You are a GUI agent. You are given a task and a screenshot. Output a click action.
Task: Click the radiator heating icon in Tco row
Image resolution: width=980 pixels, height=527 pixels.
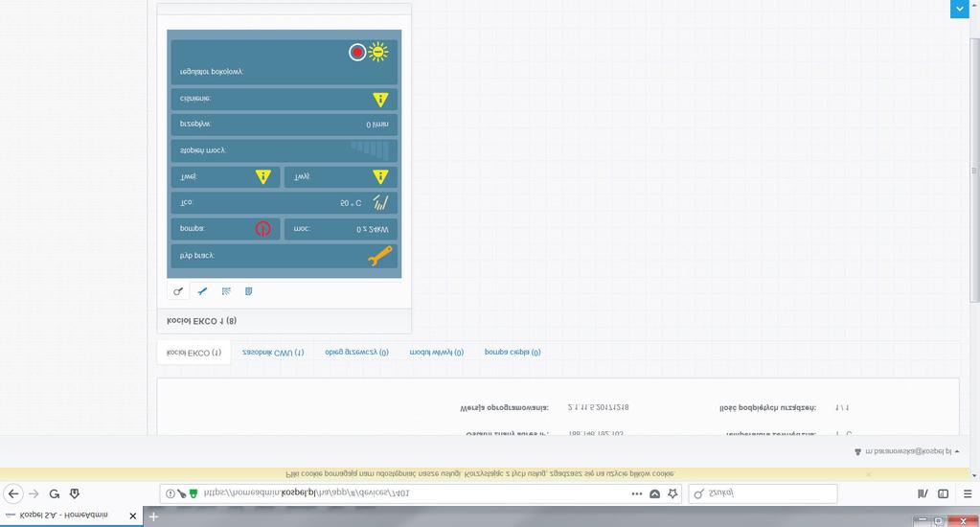[x=380, y=202]
